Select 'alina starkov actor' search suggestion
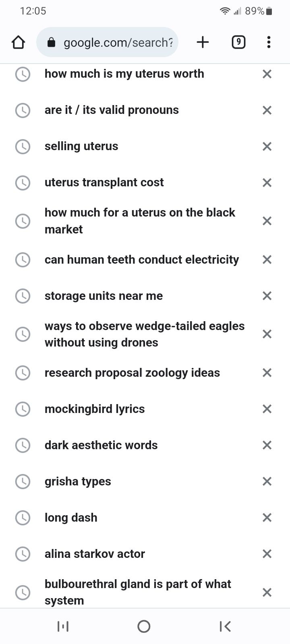 pyautogui.click(x=95, y=554)
